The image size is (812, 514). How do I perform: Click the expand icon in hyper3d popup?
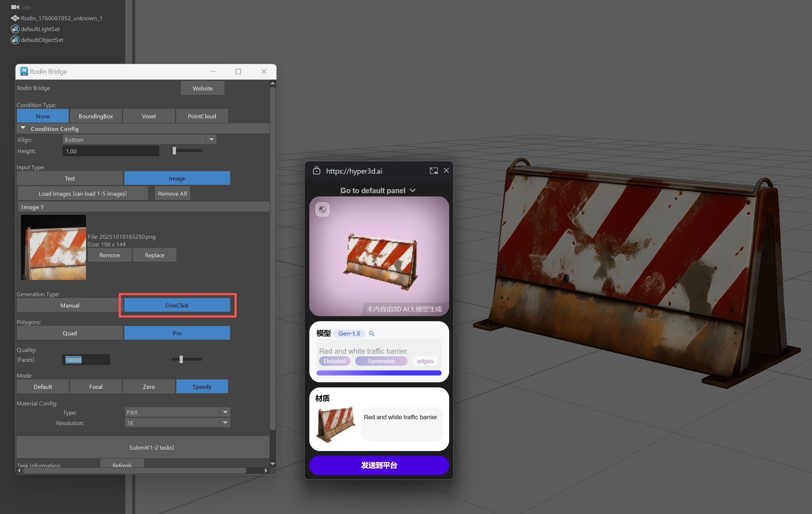point(434,171)
